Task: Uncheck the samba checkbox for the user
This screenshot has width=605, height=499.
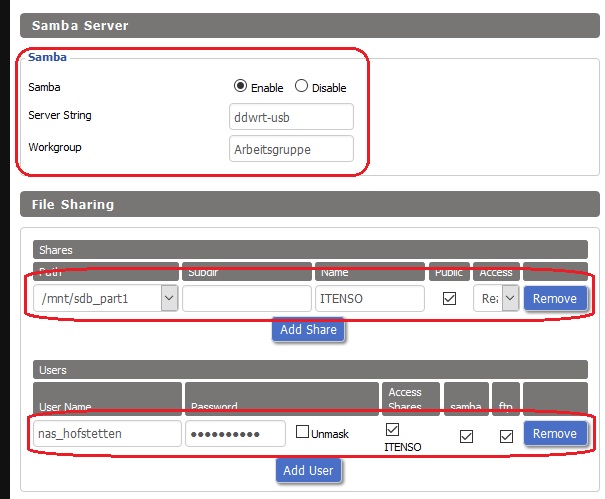Action: point(466,436)
